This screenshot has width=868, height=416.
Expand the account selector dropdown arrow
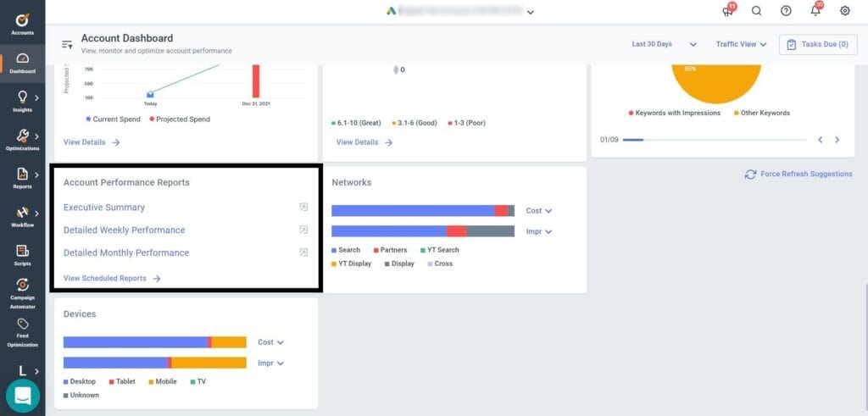pos(531,12)
